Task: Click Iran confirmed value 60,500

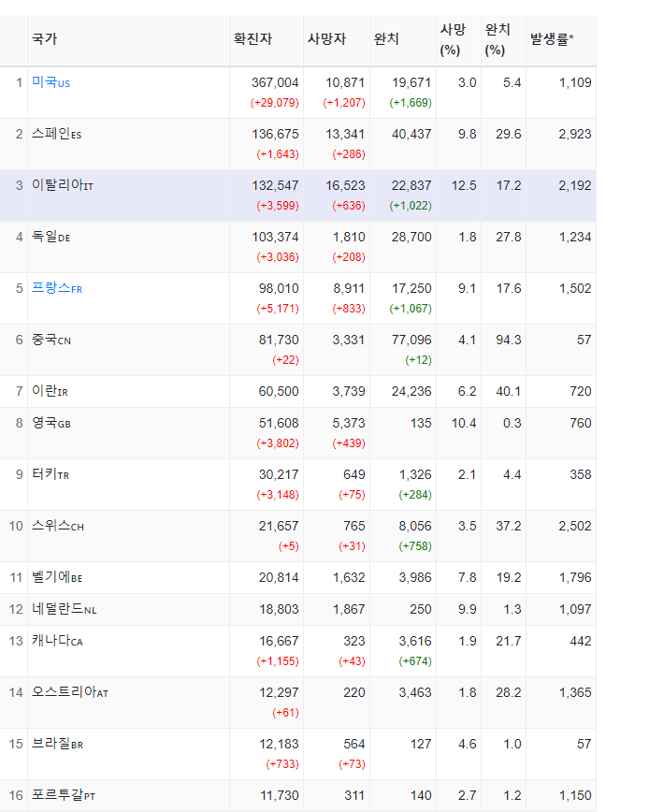Action: (279, 391)
